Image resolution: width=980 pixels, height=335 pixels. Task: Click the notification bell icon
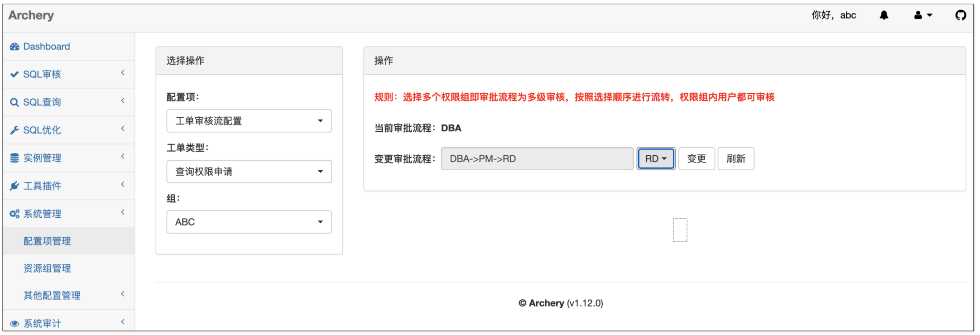pyautogui.click(x=884, y=15)
